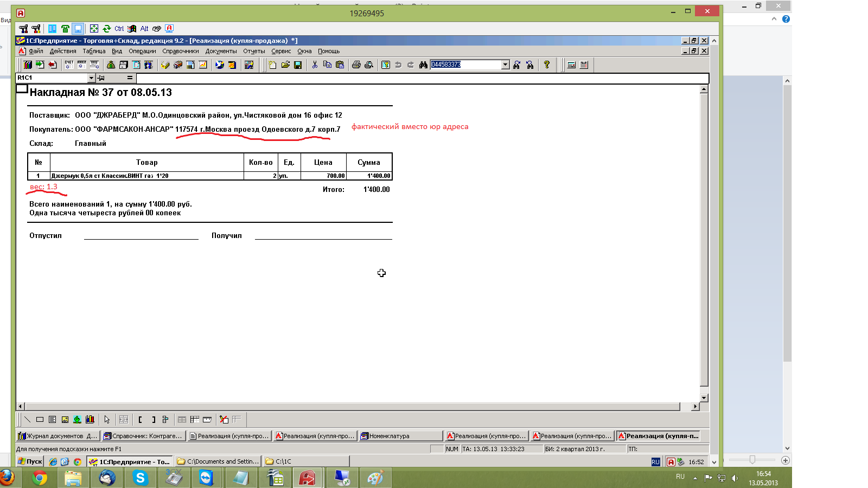Image resolution: width=868 pixels, height=488 pixels.
Task: Click the scissors Cut icon
Action: [x=315, y=65]
